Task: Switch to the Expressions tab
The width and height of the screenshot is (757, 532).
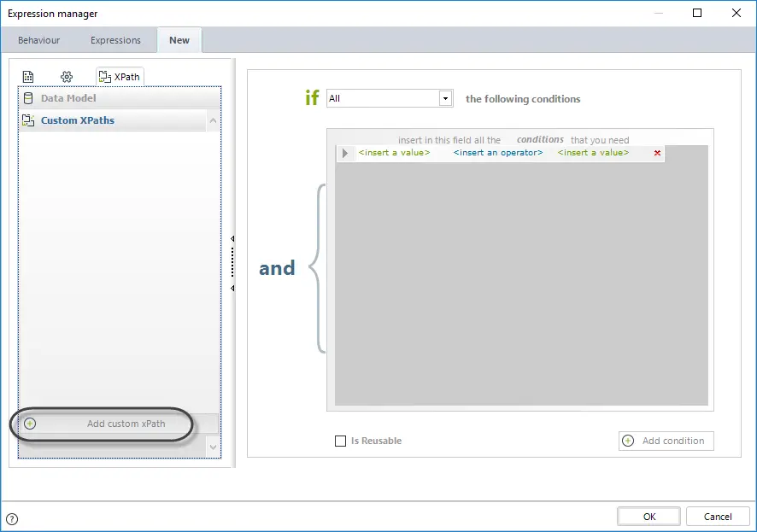Action: pyautogui.click(x=115, y=40)
